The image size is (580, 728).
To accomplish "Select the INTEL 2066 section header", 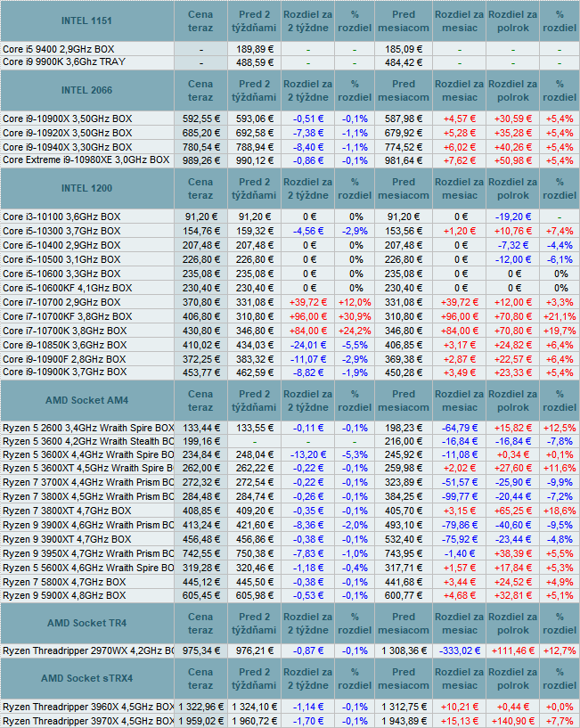I will [x=86, y=91].
